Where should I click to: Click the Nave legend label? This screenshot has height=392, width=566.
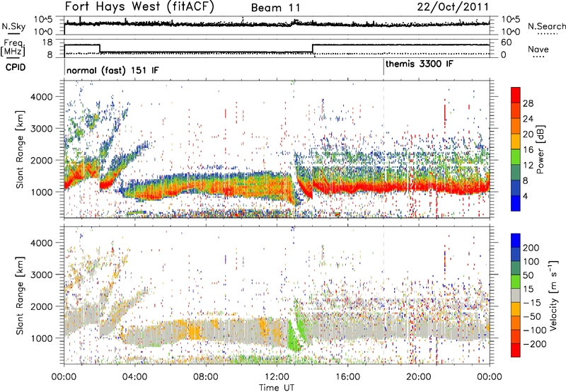538,49
